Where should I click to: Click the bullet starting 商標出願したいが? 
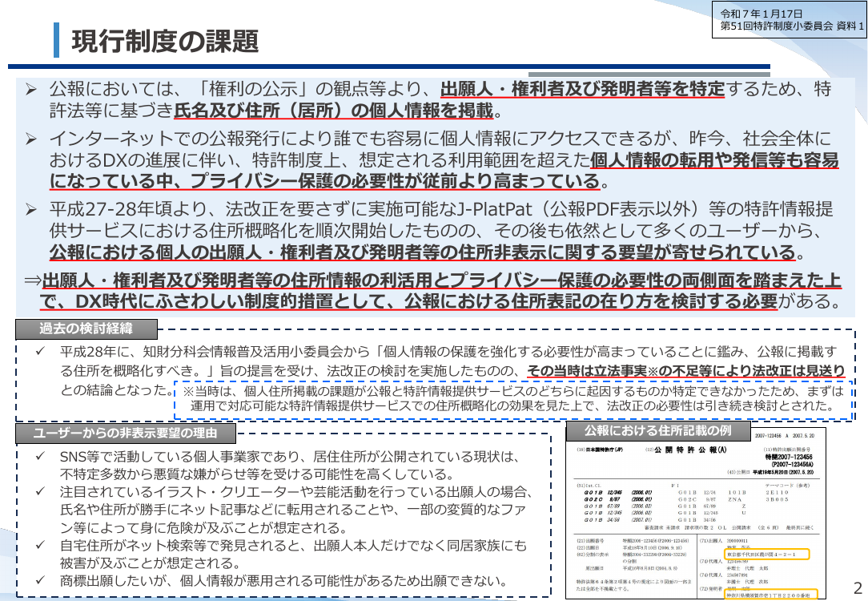[284, 580]
